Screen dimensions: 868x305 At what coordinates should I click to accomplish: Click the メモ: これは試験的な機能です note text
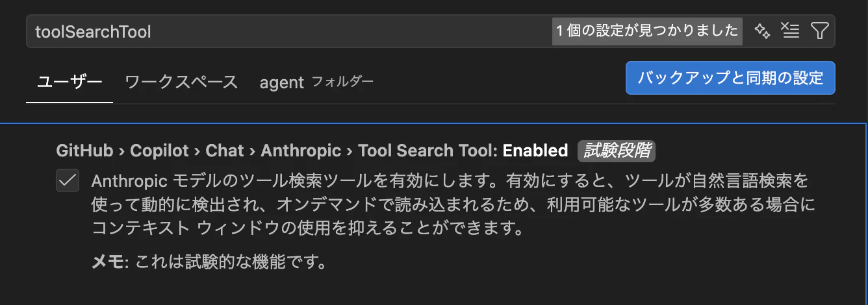(x=208, y=262)
